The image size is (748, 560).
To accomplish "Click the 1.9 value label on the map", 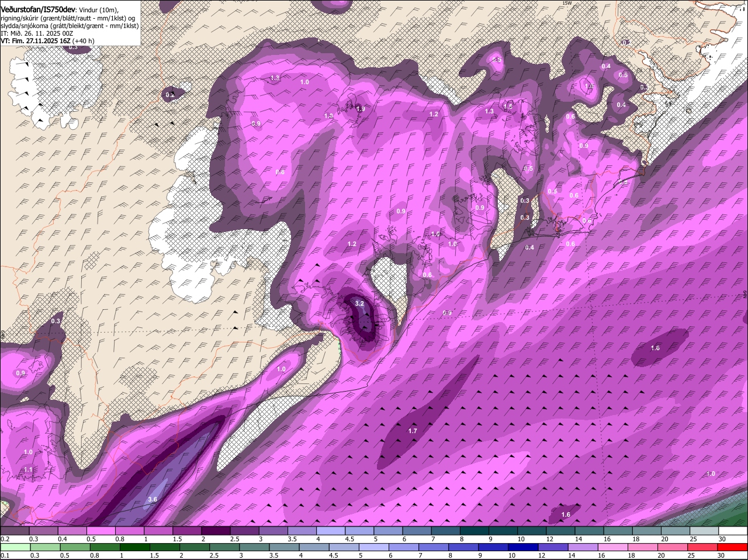I will coord(361,109).
